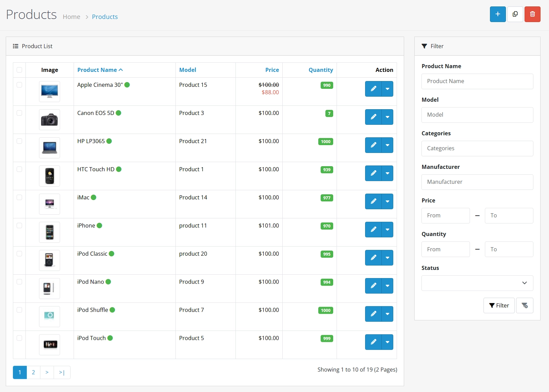Check the Canon EOS 5D row checkbox
This screenshot has height=392, width=549.
tap(19, 113)
